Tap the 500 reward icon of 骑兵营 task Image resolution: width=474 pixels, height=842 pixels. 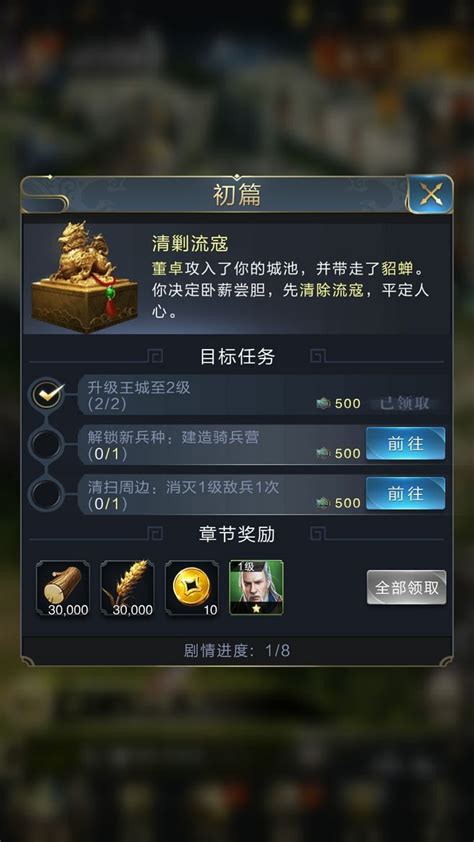click(x=324, y=453)
